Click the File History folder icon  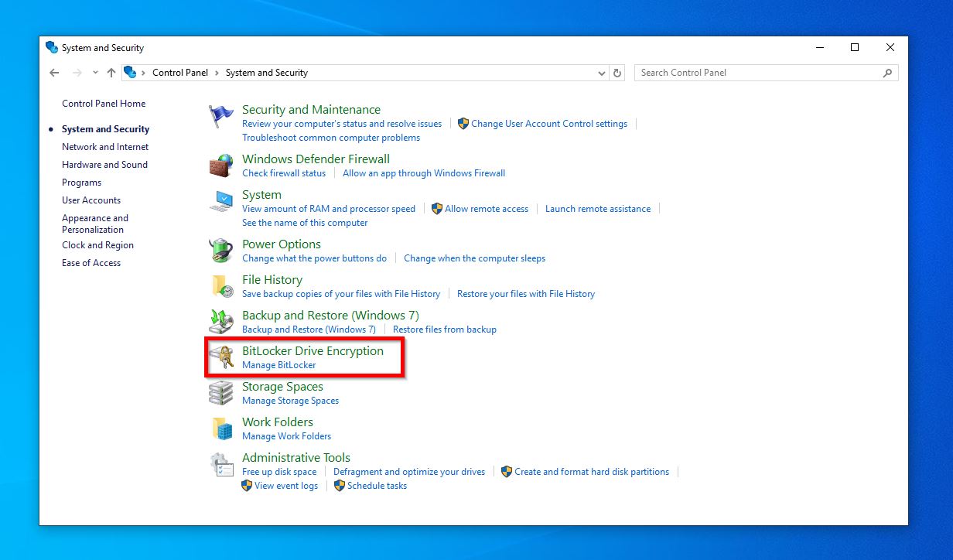221,286
